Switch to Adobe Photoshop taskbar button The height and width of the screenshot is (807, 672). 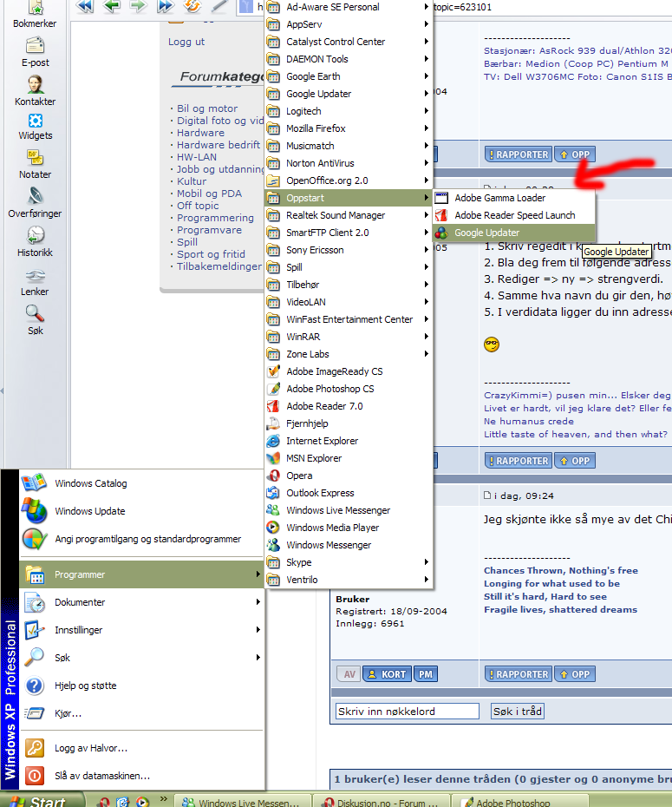pos(519,801)
